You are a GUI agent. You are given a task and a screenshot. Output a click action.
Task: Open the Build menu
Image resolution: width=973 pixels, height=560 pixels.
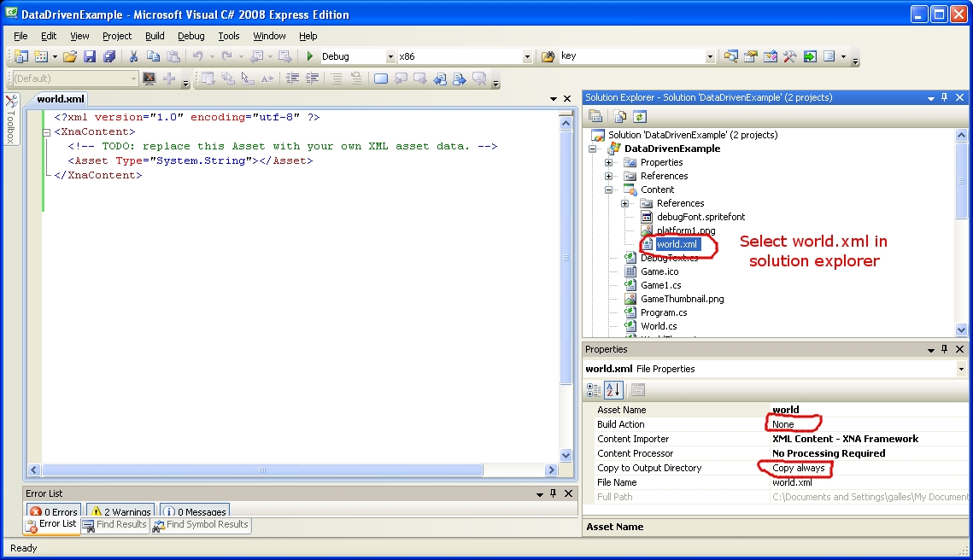[155, 36]
